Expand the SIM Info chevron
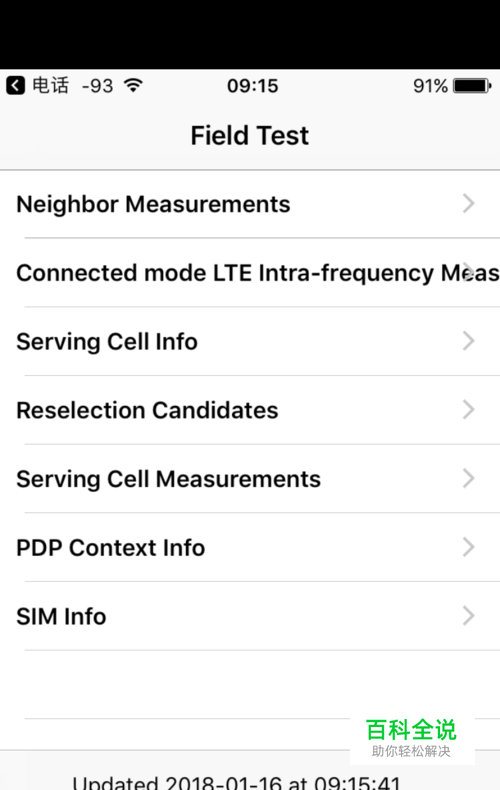 [x=469, y=616]
